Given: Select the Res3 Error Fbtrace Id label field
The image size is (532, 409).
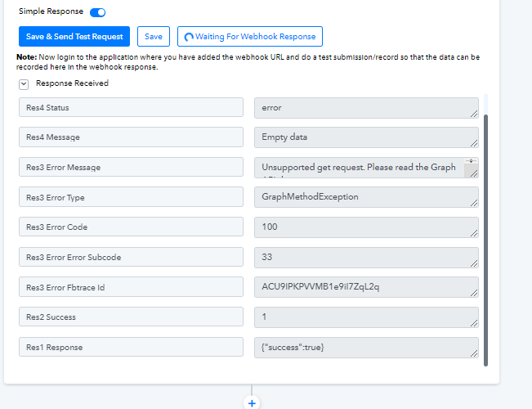Looking at the screenshot, I should click(x=131, y=286).
